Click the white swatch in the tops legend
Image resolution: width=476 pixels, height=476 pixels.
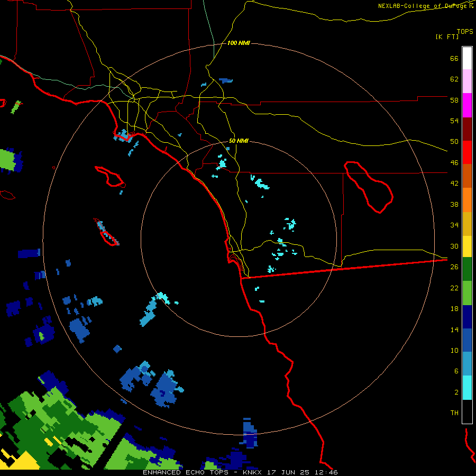click(467, 58)
